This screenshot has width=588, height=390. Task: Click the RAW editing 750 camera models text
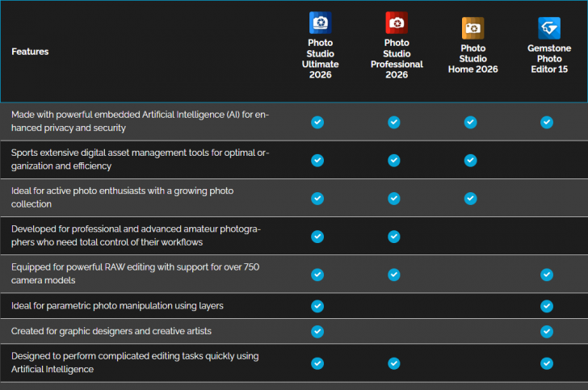(134, 274)
